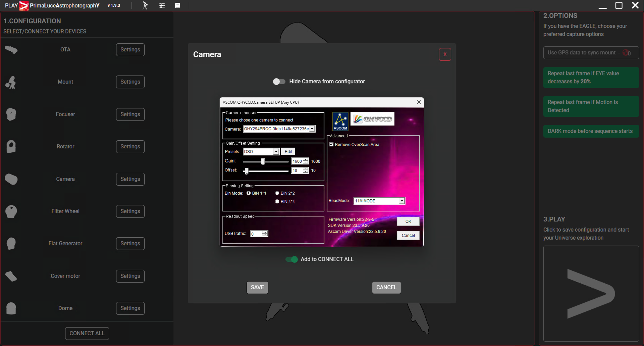Click the PrimaLuce PLAY logo icon
The width and height of the screenshot is (644, 346).
pyautogui.click(x=24, y=6)
